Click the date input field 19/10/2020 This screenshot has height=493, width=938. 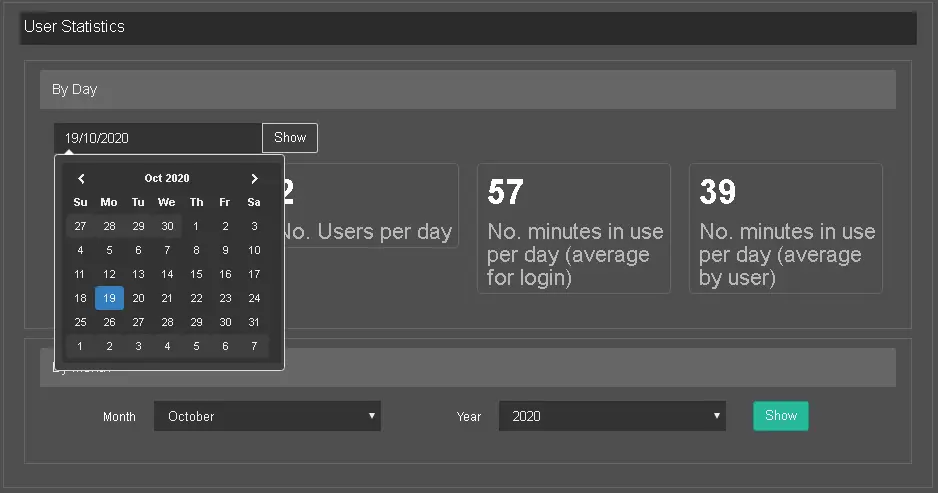coord(157,138)
